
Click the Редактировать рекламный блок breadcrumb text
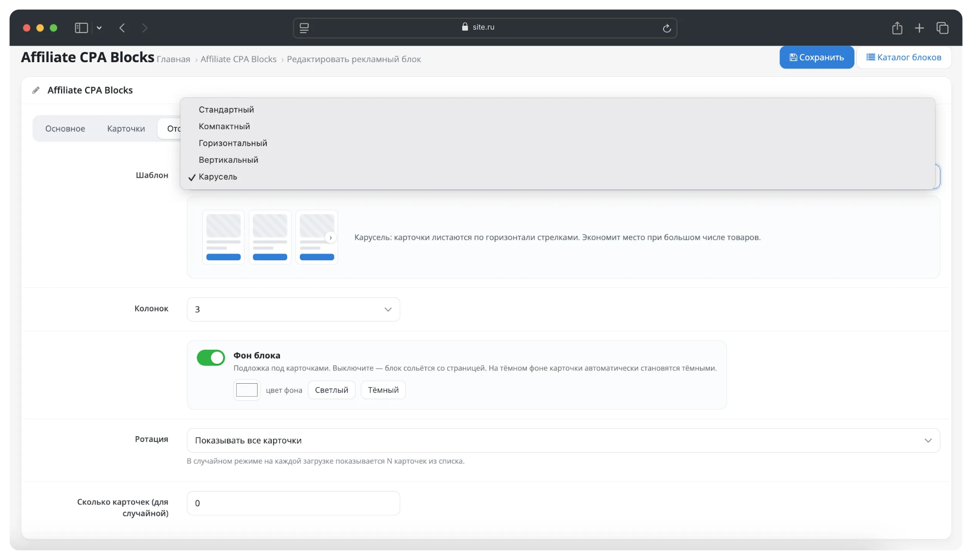coord(354,59)
